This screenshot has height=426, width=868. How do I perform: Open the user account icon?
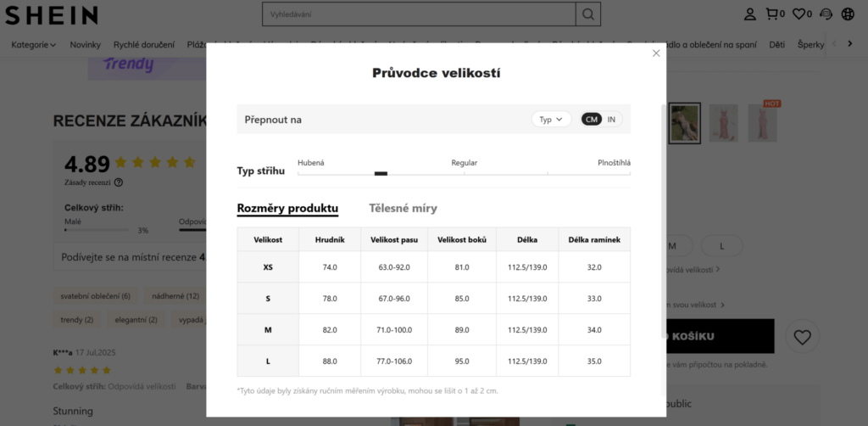pos(750,14)
